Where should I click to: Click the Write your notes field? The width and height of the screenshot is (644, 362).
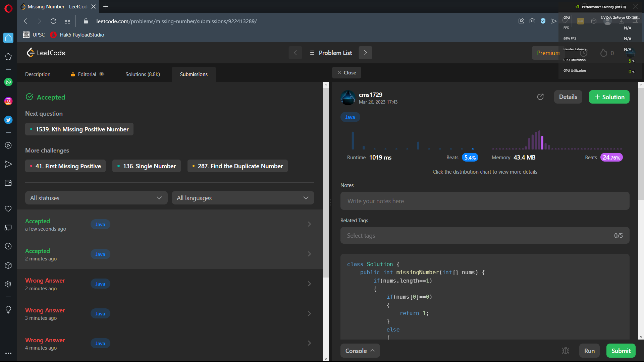tap(484, 201)
